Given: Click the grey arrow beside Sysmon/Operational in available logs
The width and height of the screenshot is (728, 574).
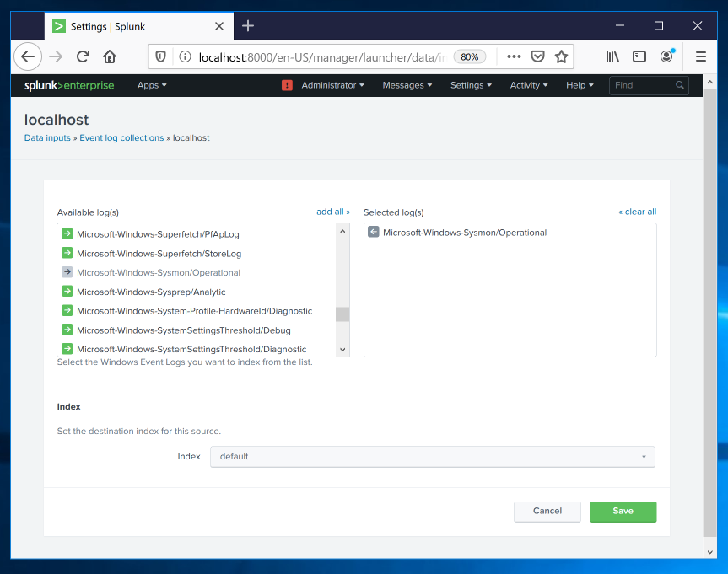Looking at the screenshot, I should (67, 272).
